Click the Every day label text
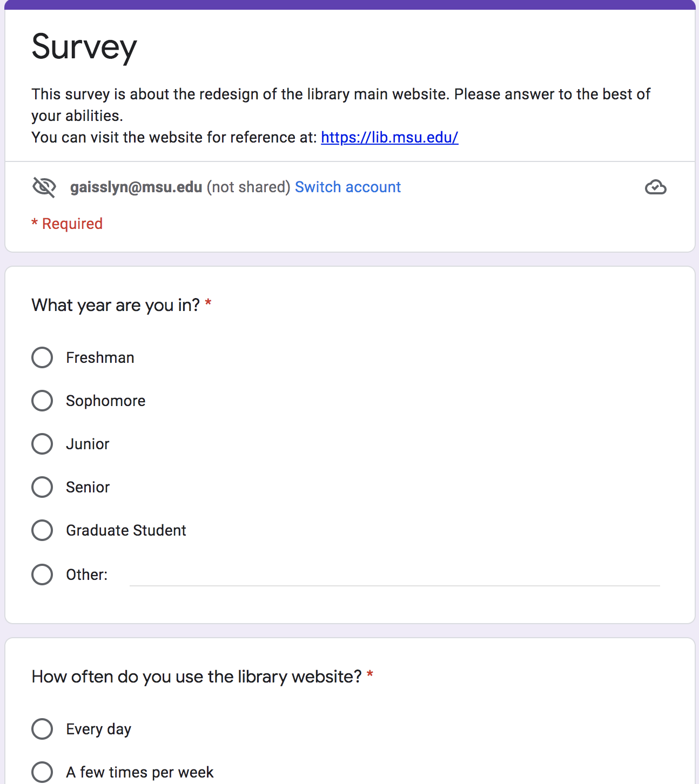 [x=99, y=729]
